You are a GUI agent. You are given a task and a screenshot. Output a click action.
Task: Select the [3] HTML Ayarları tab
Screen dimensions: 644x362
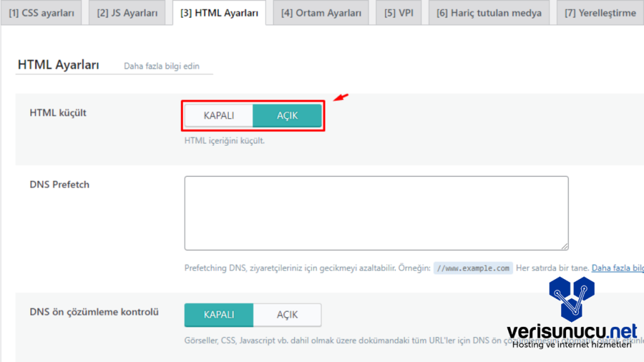pyautogui.click(x=219, y=13)
